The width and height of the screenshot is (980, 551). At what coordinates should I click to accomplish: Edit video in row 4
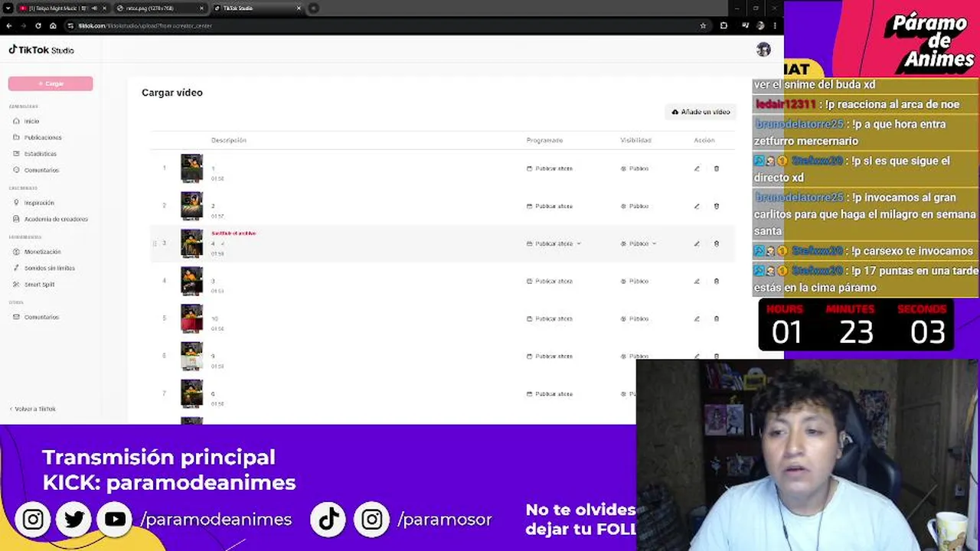(697, 281)
